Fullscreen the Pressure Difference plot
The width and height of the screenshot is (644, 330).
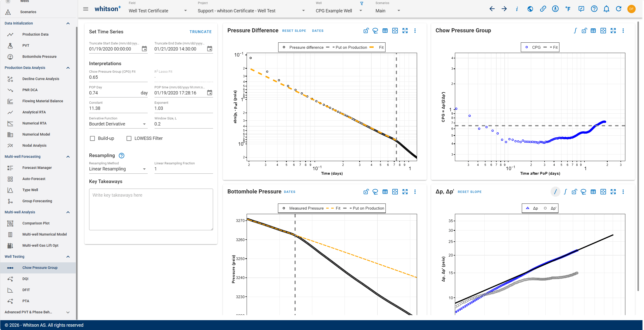pos(405,31)
